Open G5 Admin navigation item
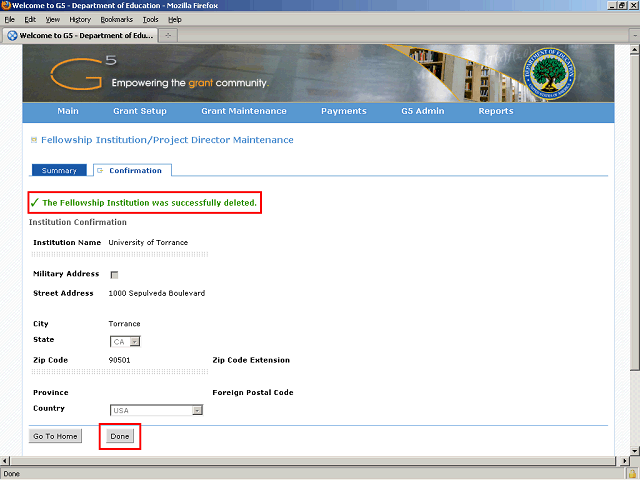The image size is (640, 480). (x=422, y=111)
